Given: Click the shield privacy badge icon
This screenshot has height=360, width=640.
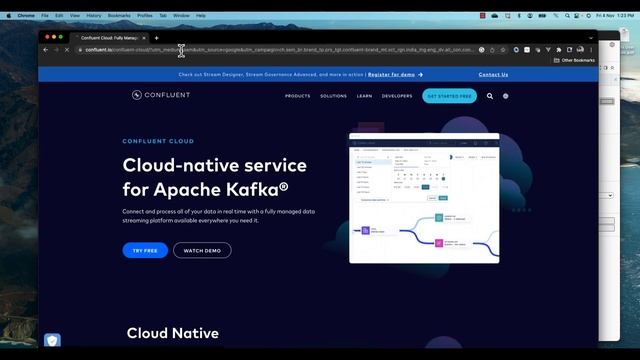Looking at the screenshot, I should [x=52, y=340].
